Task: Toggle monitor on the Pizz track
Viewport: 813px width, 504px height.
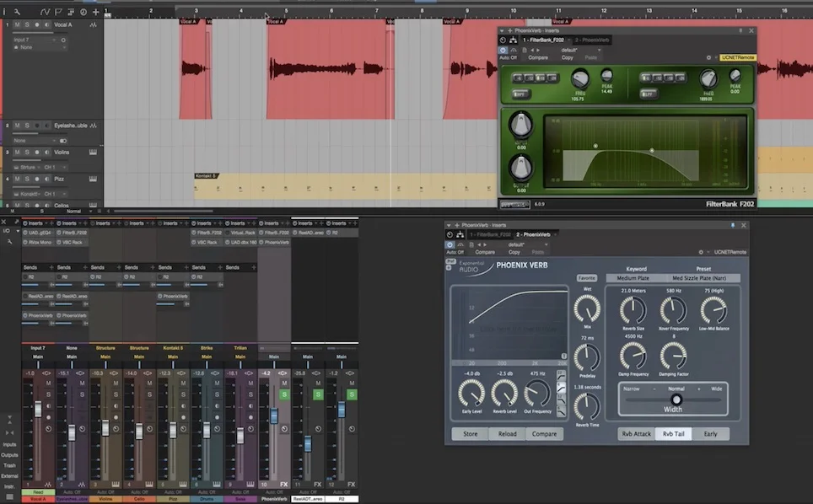Action: [46, 179]
